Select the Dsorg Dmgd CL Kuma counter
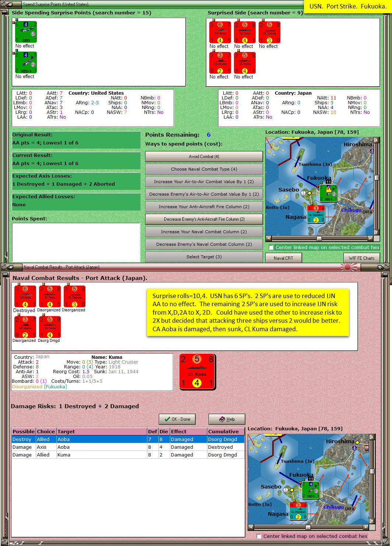Screen dimensions: 392x546 pos(50,327)
